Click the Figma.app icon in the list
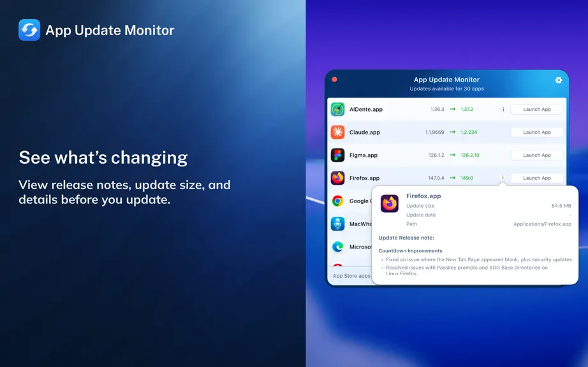 pyautogui.click(x=337, y=155)
